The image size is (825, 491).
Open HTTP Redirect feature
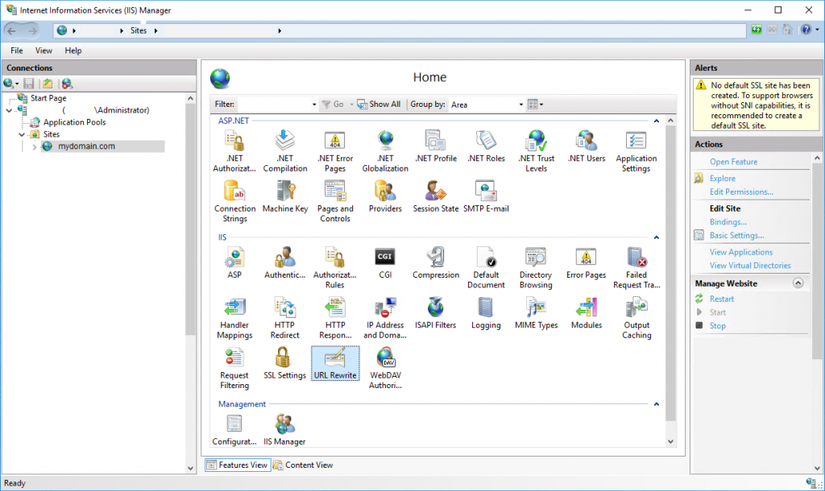tap(285, 318)
